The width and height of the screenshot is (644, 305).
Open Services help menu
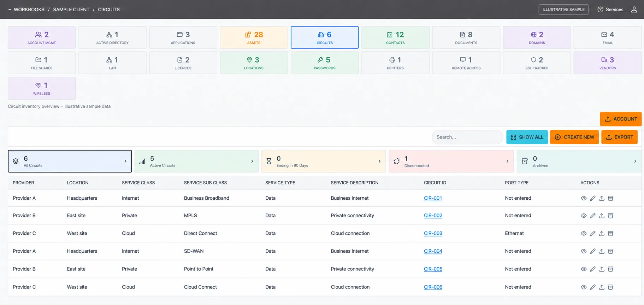(x=610, y=10)
